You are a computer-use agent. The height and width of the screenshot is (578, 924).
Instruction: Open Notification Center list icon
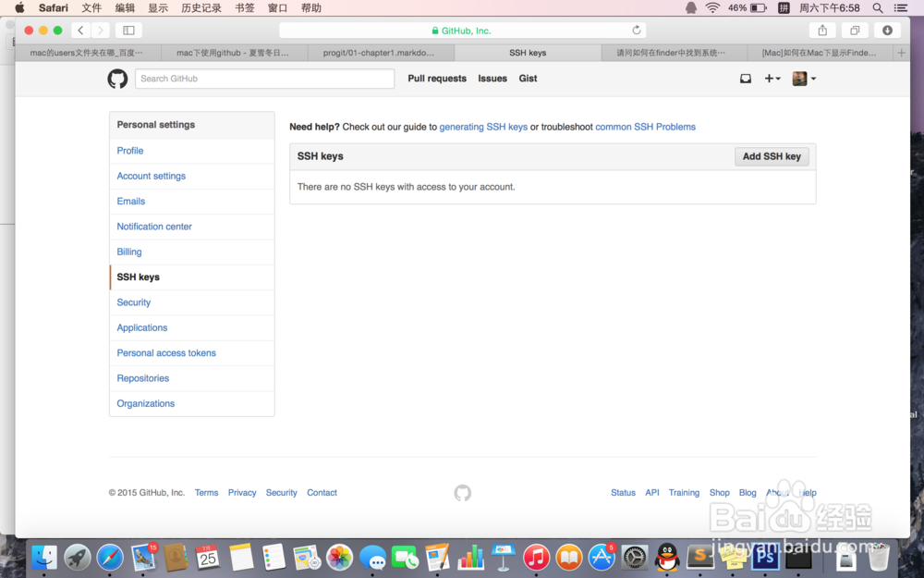[x=900, y=8]
